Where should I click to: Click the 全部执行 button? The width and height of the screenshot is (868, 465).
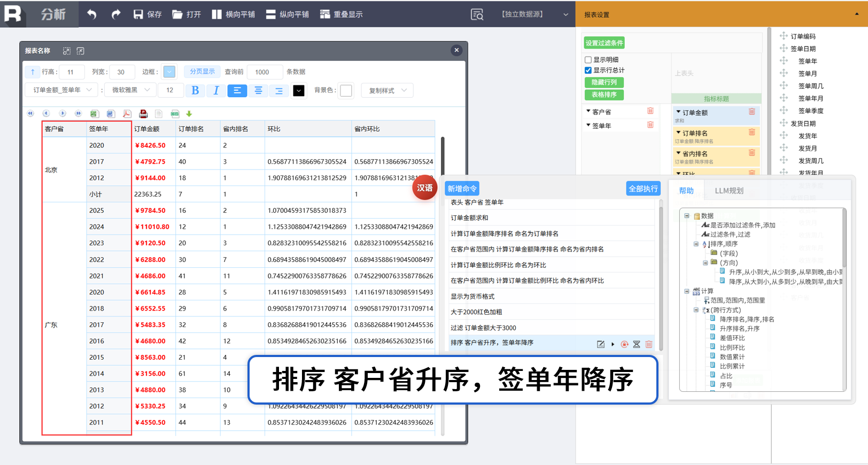click(644, 189)
